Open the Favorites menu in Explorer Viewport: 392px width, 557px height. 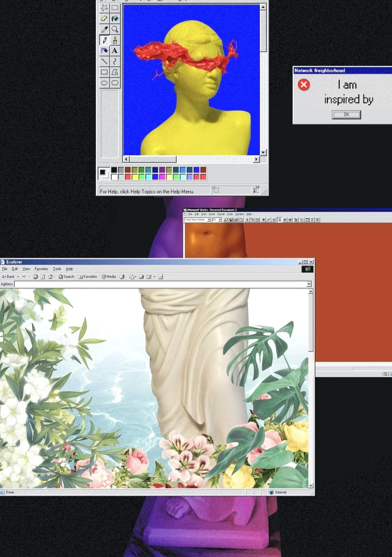tap(41, 269)
